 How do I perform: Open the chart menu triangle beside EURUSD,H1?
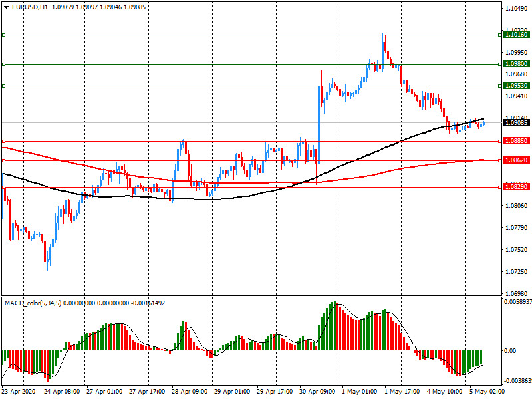pyautogui.click(x=7, y=7)
